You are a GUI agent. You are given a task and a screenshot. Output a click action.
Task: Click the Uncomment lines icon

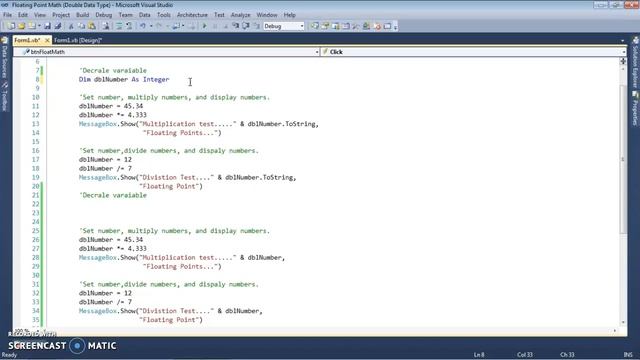point(129,26)
